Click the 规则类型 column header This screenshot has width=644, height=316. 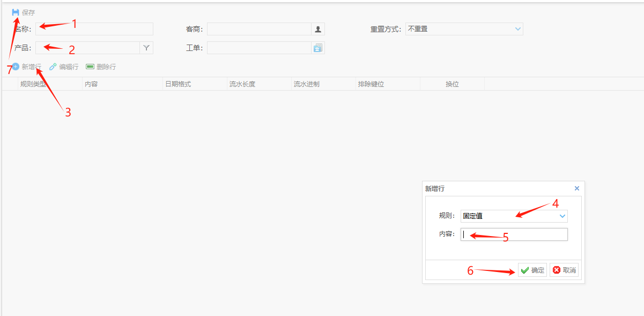click(33, 84)
